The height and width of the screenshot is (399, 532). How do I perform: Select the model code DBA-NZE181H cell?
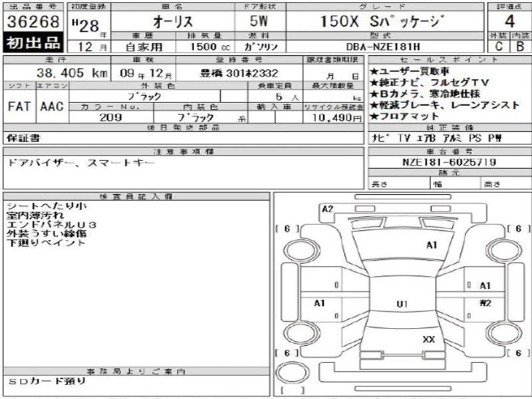click(385, 47)
